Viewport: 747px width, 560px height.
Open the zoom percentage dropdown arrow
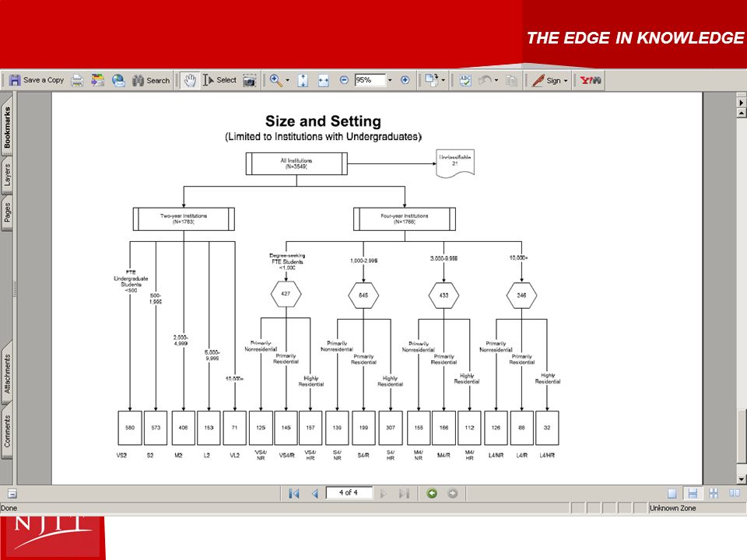pyautogui.click(x=390, y=80)
